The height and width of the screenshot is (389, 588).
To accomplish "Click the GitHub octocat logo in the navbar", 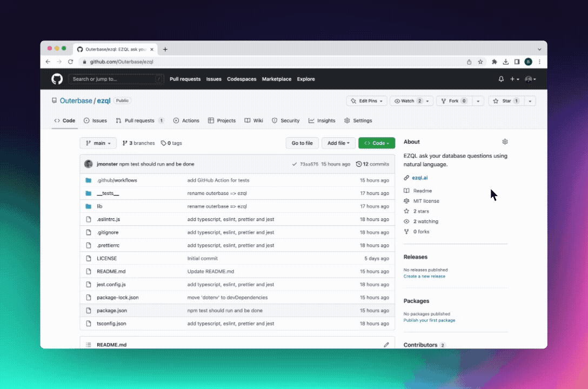I will coord(57,79).
